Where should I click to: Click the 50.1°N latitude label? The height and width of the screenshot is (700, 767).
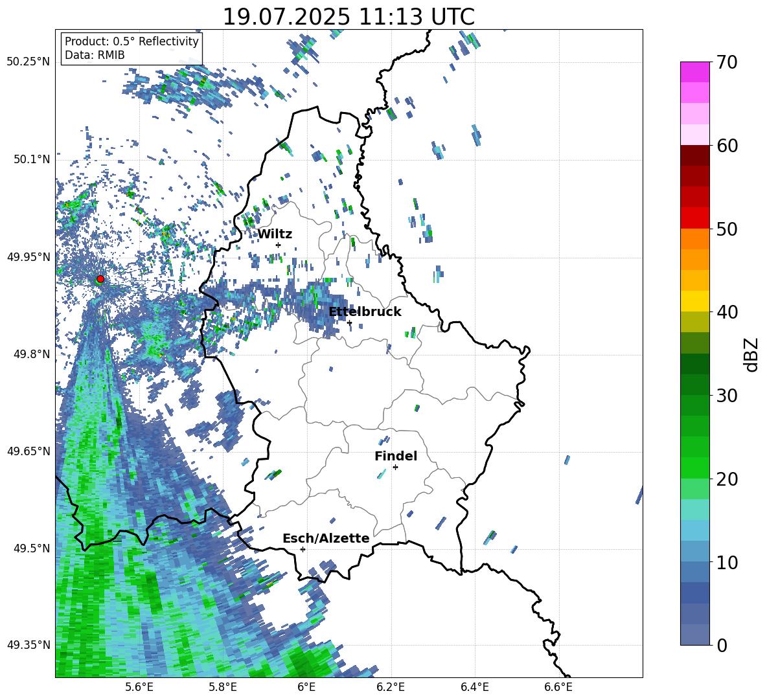pyautogui.click(x=32, y=159)
